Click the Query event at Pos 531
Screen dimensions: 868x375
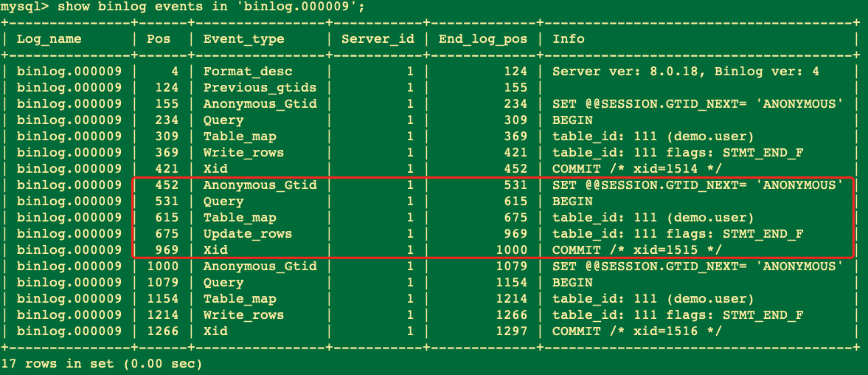[x=223, y=201]
